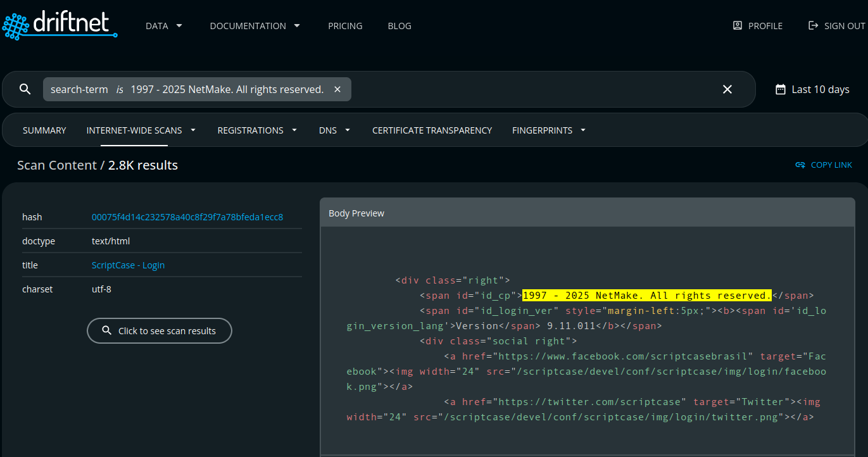Viewport: 868px width, 457px height.
Task: Click the ScriptCase - Login title link
Action: [x=128, y=265]
